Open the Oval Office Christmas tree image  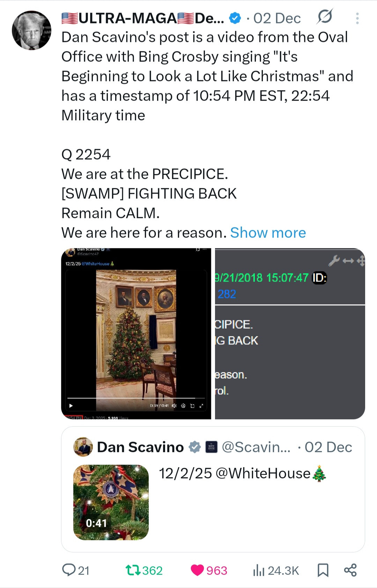[136, 333]
